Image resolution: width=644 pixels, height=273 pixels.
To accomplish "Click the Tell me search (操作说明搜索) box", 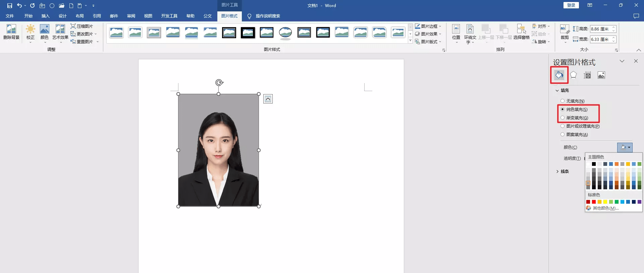I will [268, 16].
